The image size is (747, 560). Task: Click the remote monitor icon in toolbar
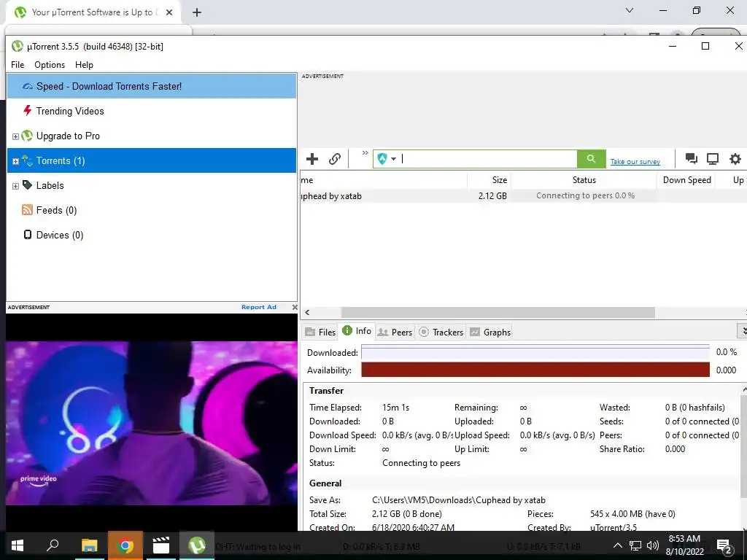coord(713,159)
